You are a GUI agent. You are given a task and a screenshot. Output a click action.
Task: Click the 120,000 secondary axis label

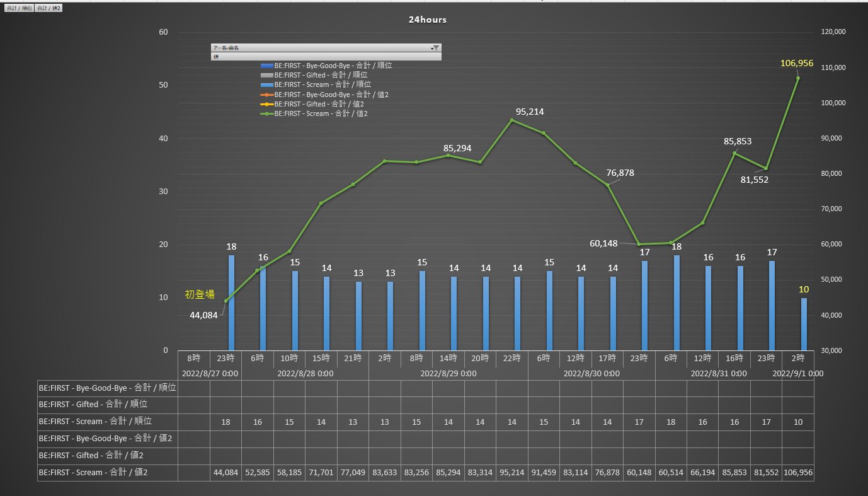833,32
